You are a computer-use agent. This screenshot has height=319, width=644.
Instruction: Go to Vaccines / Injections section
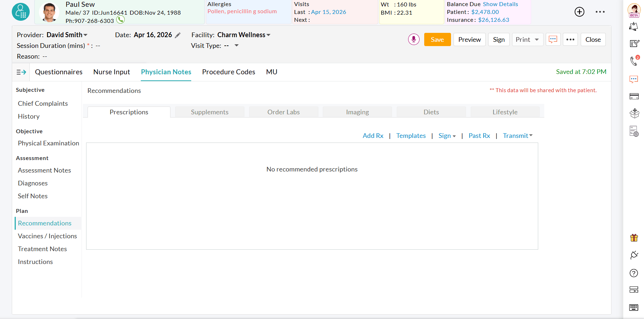click(48, 236)
